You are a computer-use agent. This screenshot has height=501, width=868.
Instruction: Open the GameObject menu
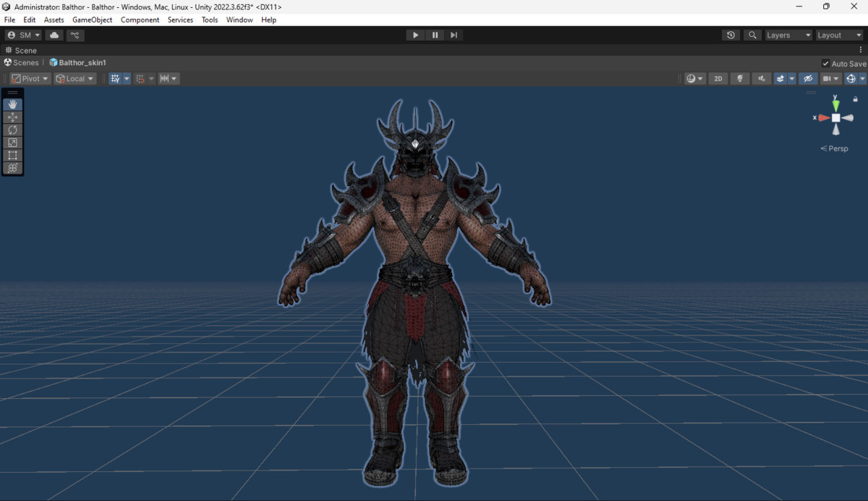coord(92,20)
